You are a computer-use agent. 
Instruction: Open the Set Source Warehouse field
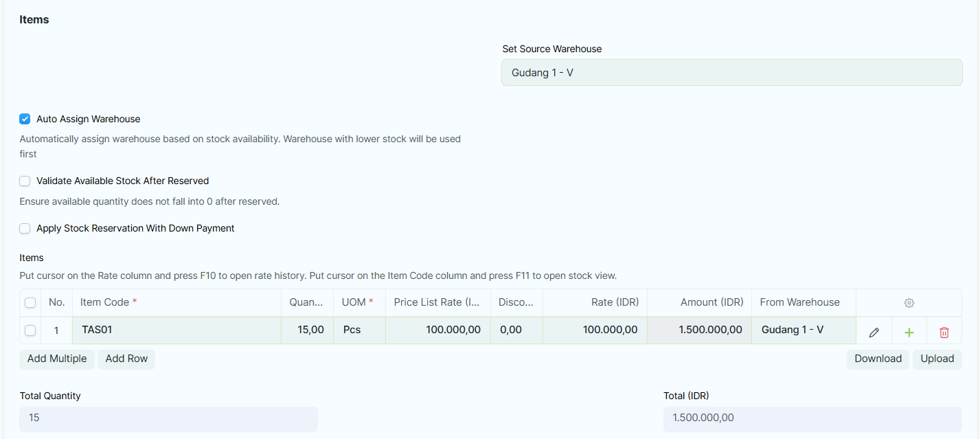731,72
